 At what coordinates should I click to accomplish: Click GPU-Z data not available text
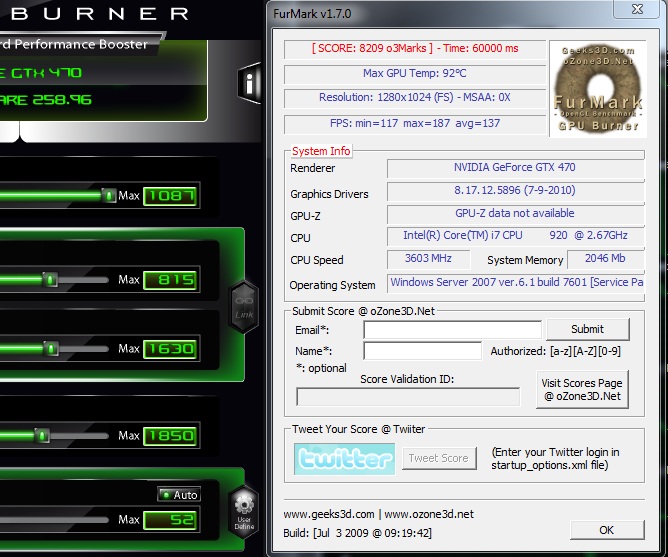pos(515,213)
